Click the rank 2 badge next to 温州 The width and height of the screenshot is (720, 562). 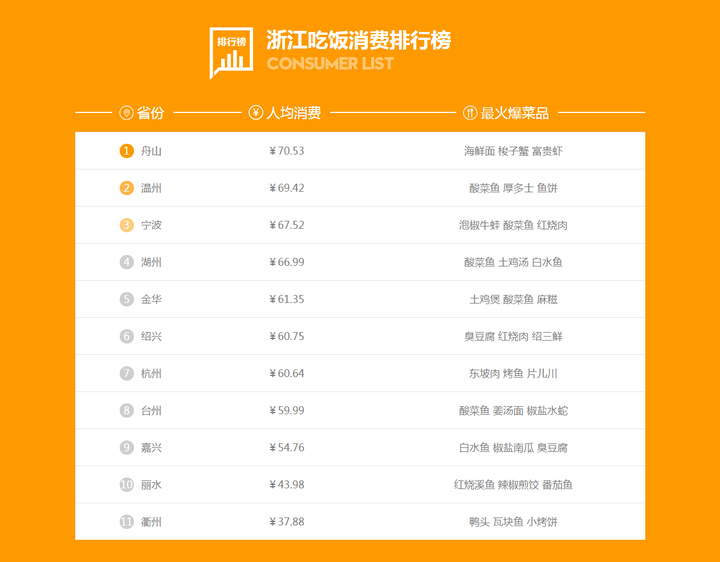pyautogui.click(x=126, y=188)
